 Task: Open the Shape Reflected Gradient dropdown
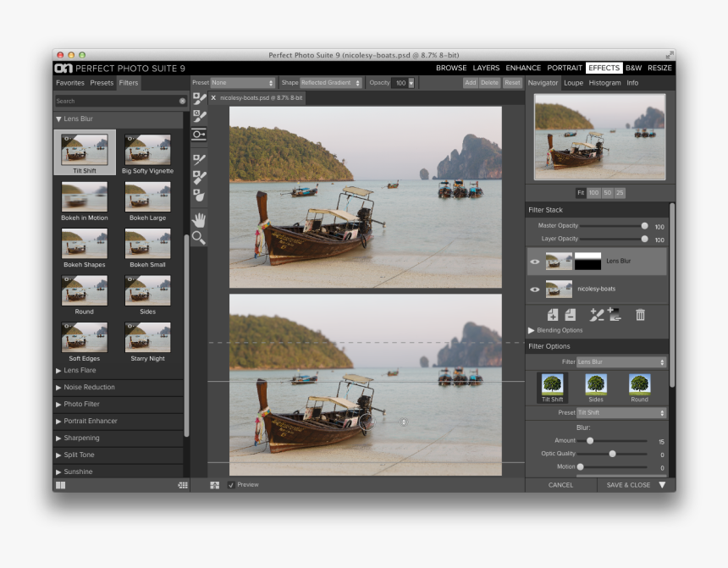[x=331, y=83]
